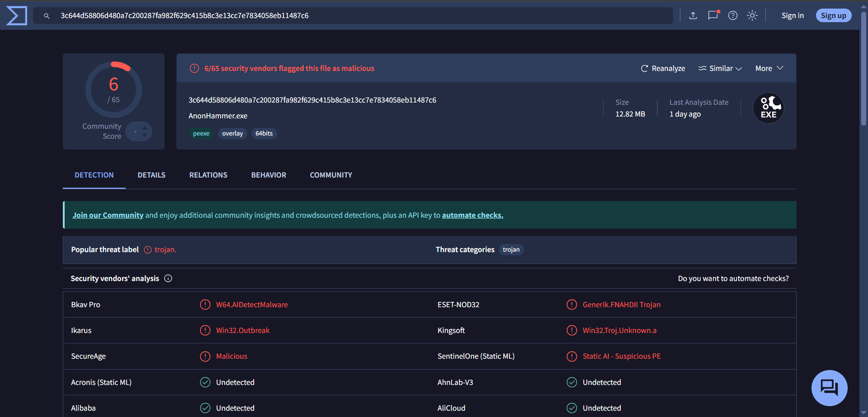Expand the More dropdown menu
868x417 pixels.
[769, 69]
